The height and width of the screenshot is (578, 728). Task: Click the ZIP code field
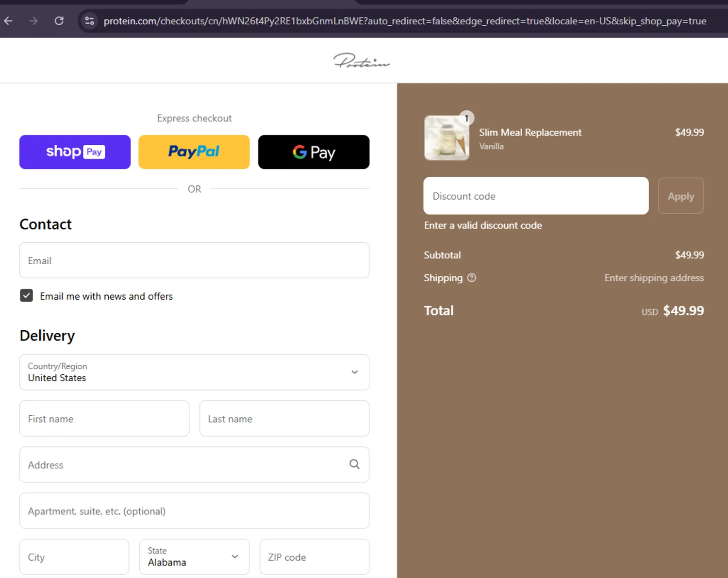(314, 557)
